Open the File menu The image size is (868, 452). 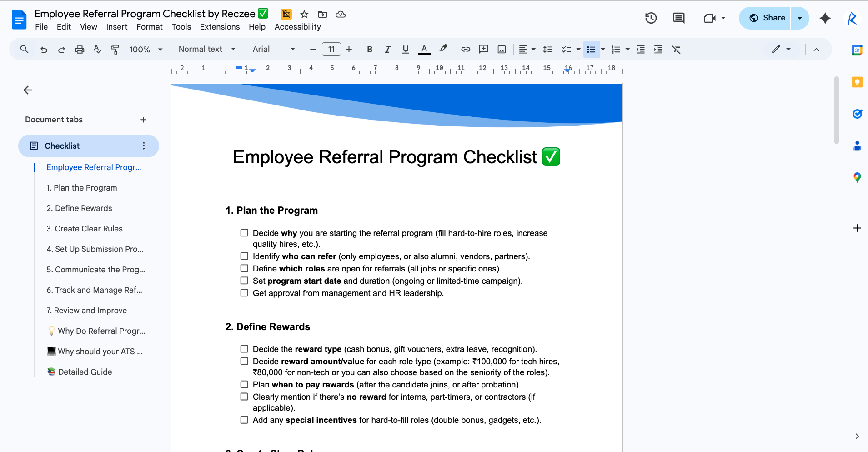point(41,27)
